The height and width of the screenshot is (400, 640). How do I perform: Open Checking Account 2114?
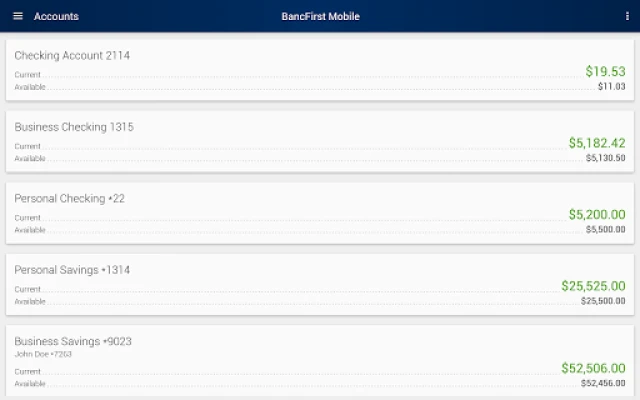(x=72, y=55)
